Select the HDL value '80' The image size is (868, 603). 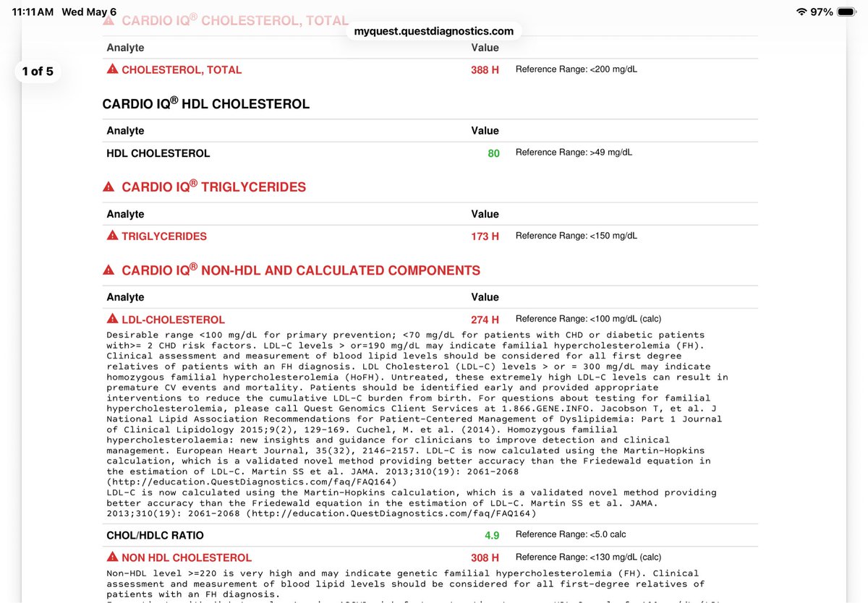click(x=493, y=153)
